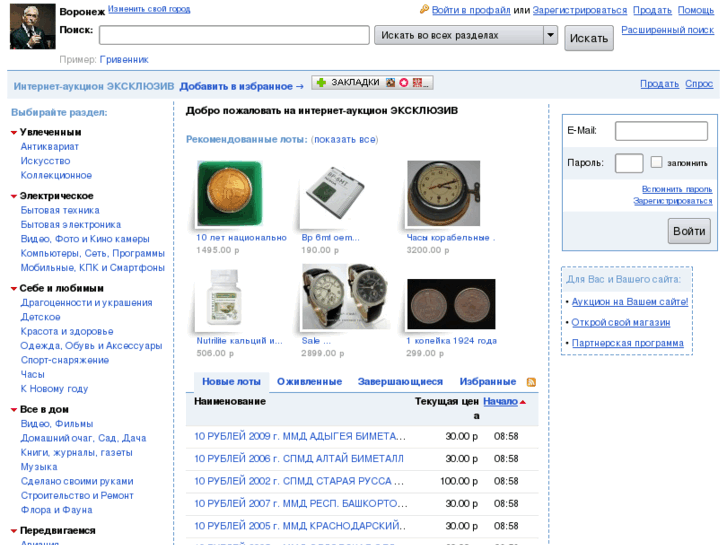The height and width of the screenshot is (545, 727).
Task: Click the RSS feed icon beside Избранные
Action: [x=531, y=382]
